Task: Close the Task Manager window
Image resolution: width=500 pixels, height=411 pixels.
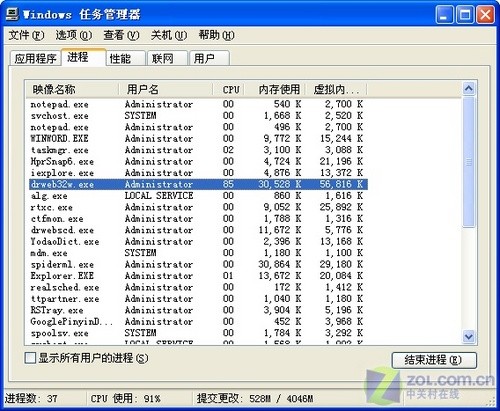Action: tap(485, 15)
